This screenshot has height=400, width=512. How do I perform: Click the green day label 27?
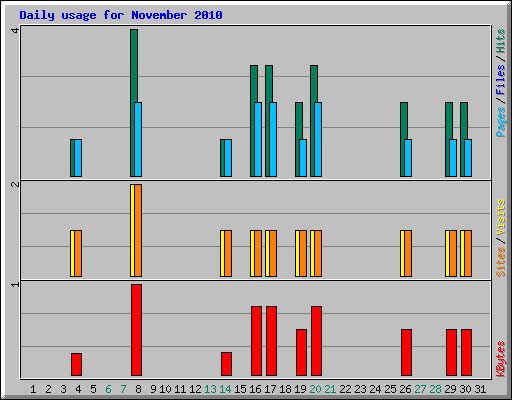420,389
